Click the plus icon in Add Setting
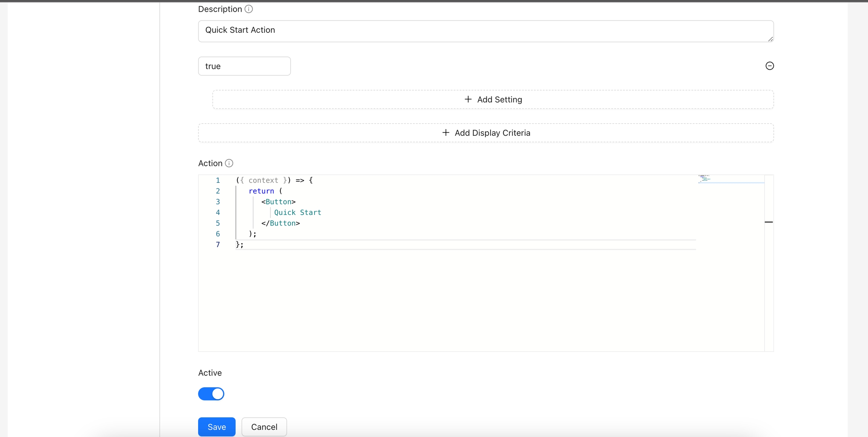This screenshot has width=868, height=437. pyautogui.click(x=468, y=99)
